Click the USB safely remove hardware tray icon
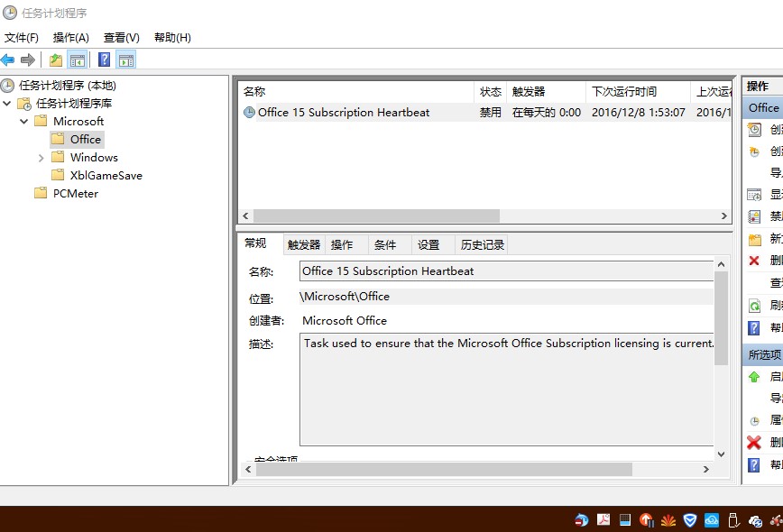This screenshot has height=532, width=783. point(733,520)
